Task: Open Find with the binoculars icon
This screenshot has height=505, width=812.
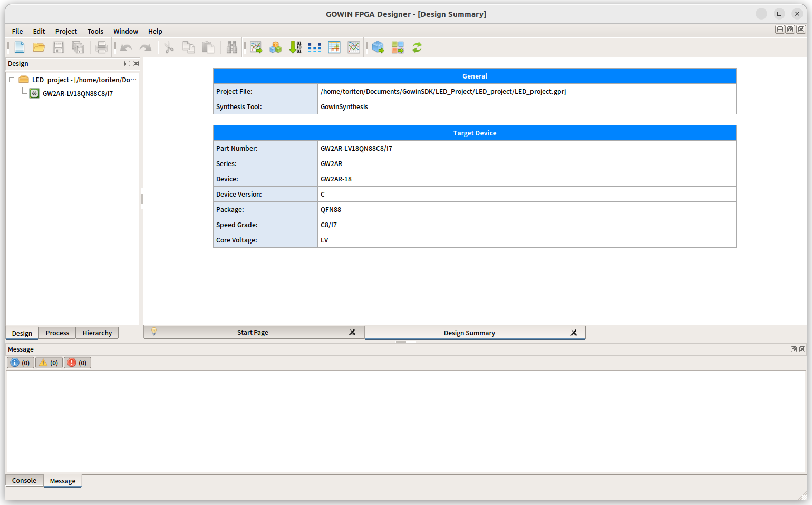Action: (232, 47)
